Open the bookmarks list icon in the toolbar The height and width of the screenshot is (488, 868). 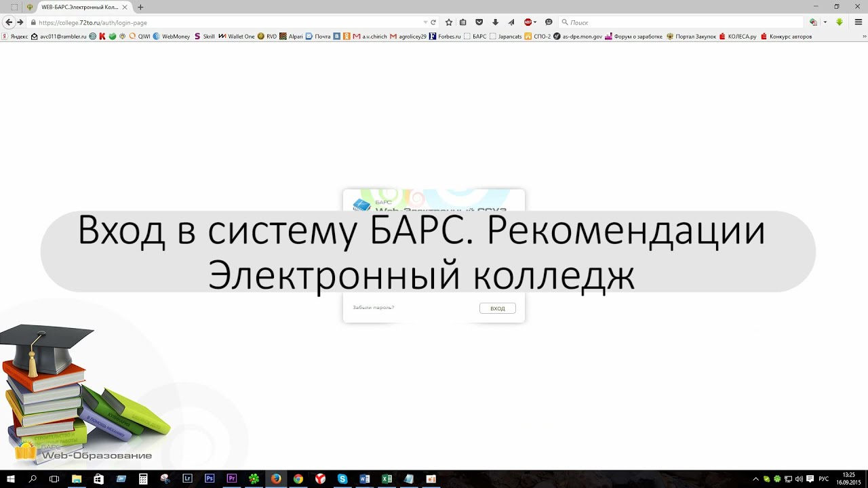tap(463, 22)
